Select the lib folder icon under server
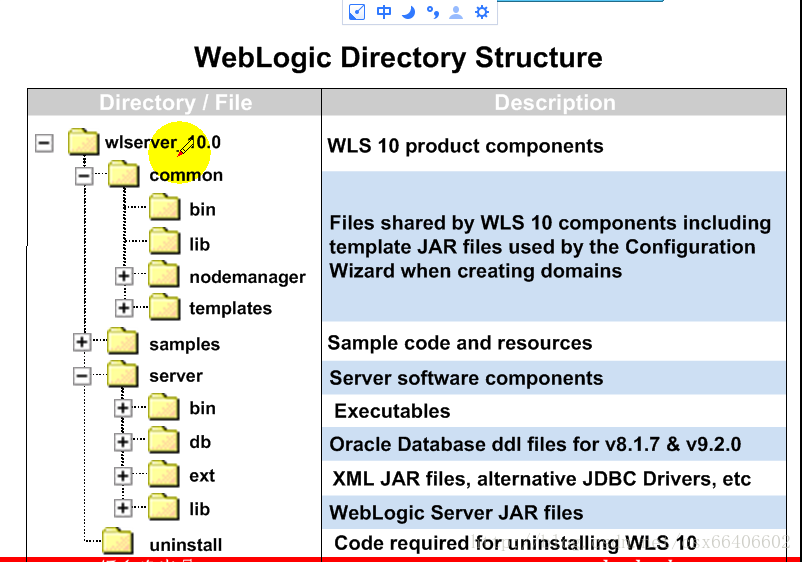Image resolution: width=802 pixels, height=562 pixels. pyautogui.click(x=164, y=507)
